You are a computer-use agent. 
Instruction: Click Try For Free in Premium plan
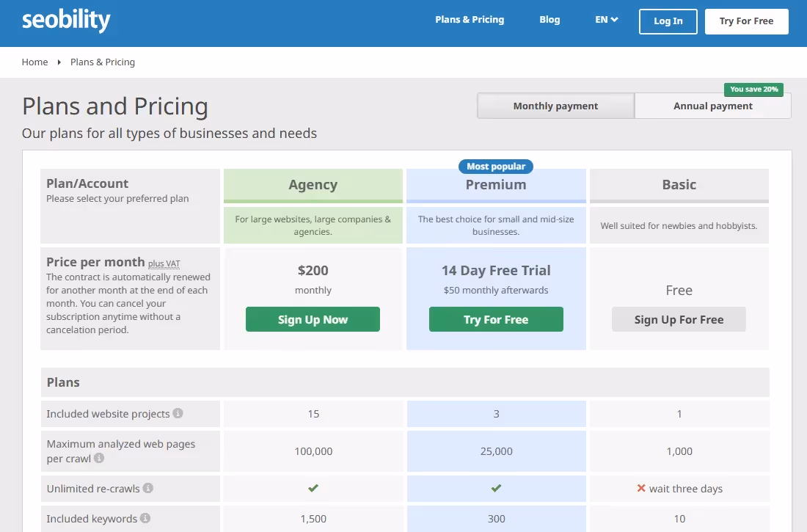pos(496,319)
